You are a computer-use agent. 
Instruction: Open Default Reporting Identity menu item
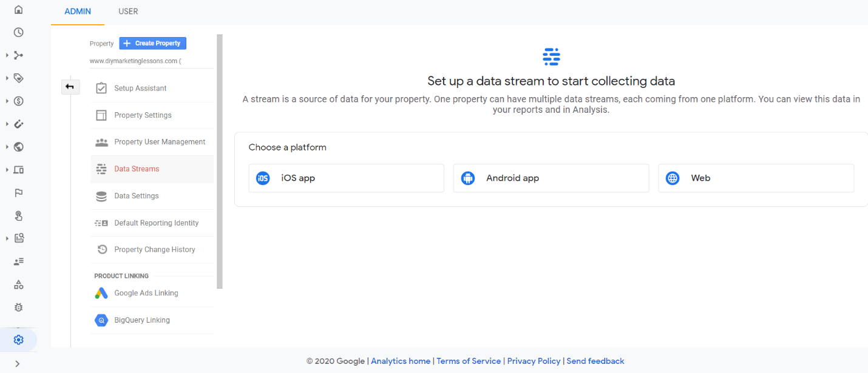152,223
